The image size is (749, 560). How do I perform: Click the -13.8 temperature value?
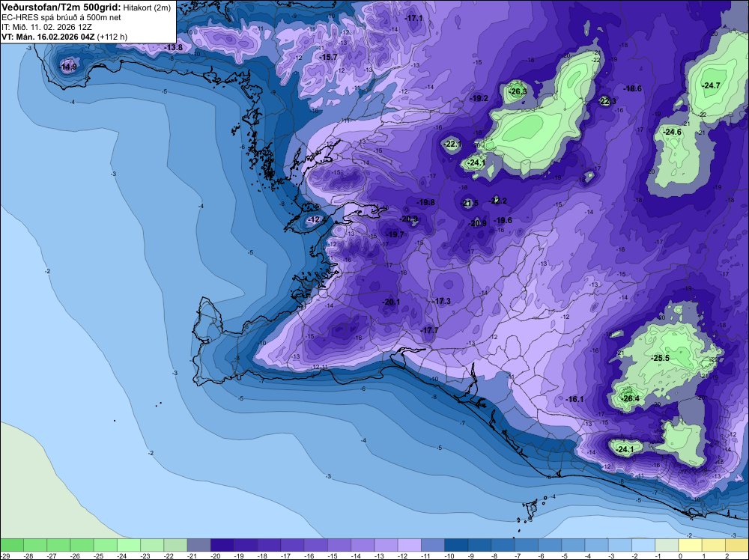(174, 47)
